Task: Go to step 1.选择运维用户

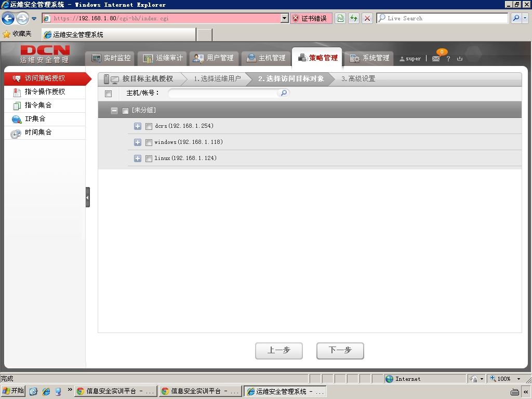Action: [217, 79]
